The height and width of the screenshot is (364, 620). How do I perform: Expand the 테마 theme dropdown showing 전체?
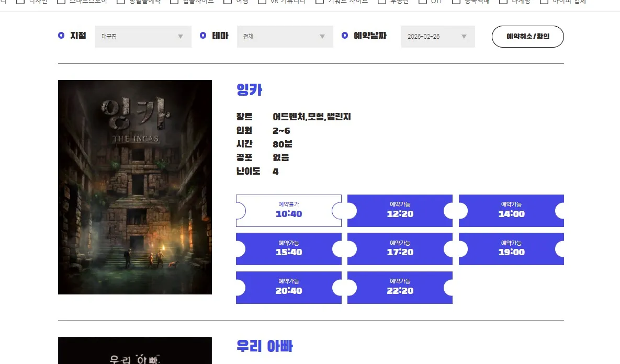tap(285, 37)
